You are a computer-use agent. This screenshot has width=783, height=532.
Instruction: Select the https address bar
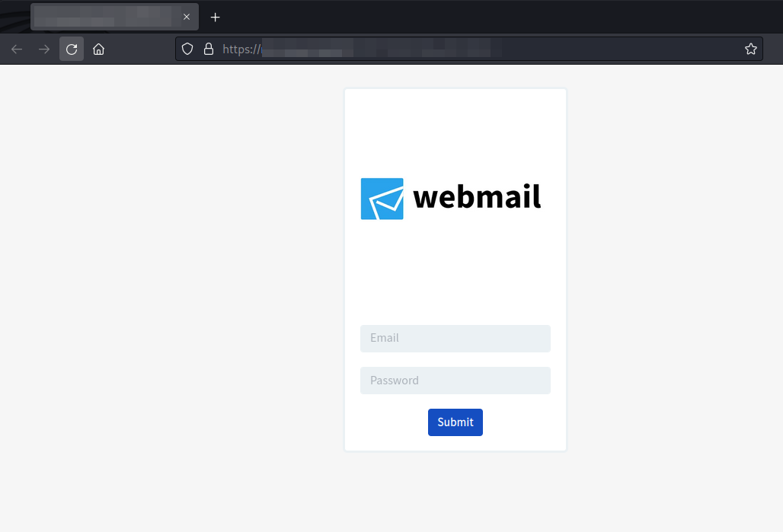[x=469, y=49]
